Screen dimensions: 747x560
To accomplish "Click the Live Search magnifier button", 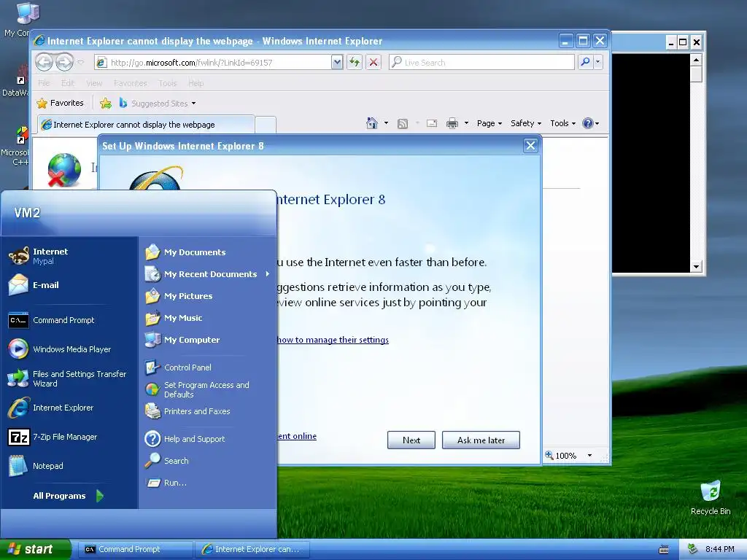I will pyautogui.click(x=586, y=62).
